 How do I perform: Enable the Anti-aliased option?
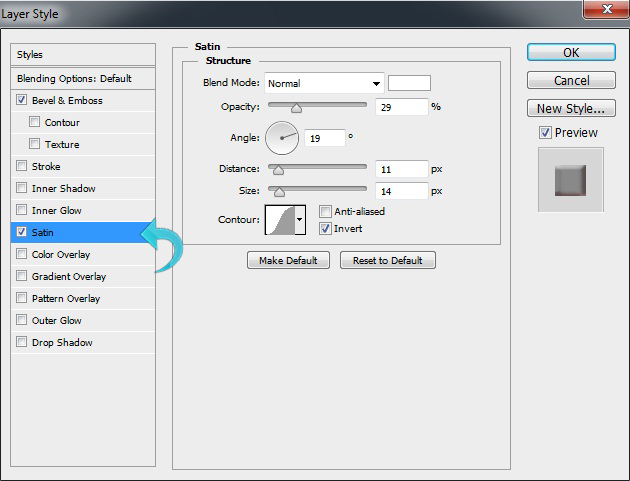point(325,211)
